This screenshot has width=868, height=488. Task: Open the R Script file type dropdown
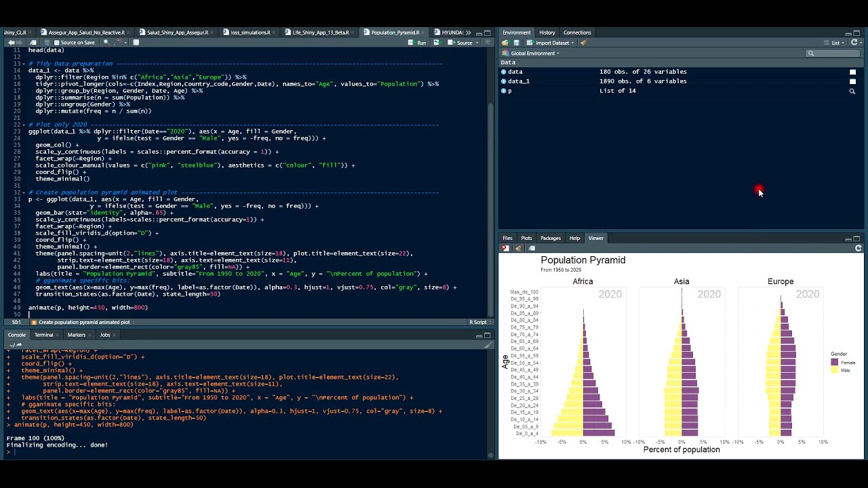pyautogui.click(x=480, y=322)
